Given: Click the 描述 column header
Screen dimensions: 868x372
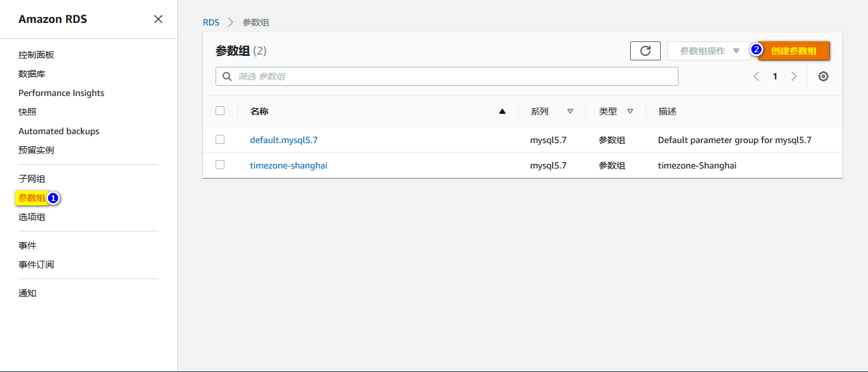Looking at the screenshot, I should (x=668, y=111).
